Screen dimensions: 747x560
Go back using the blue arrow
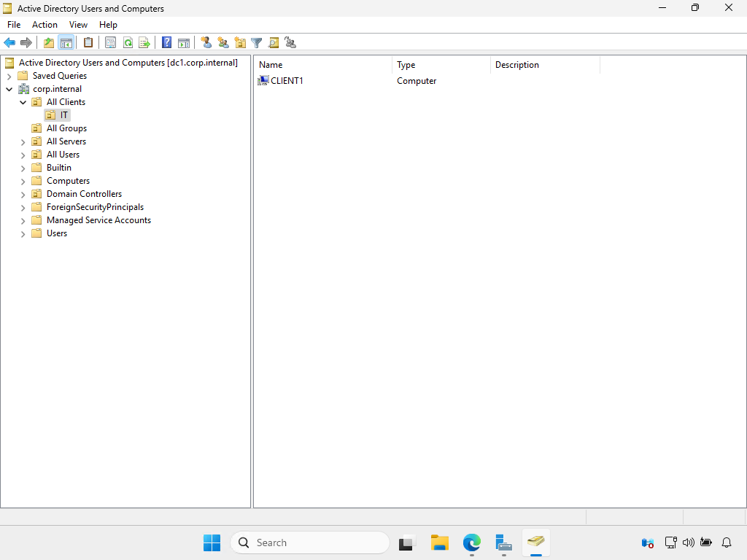9,43
